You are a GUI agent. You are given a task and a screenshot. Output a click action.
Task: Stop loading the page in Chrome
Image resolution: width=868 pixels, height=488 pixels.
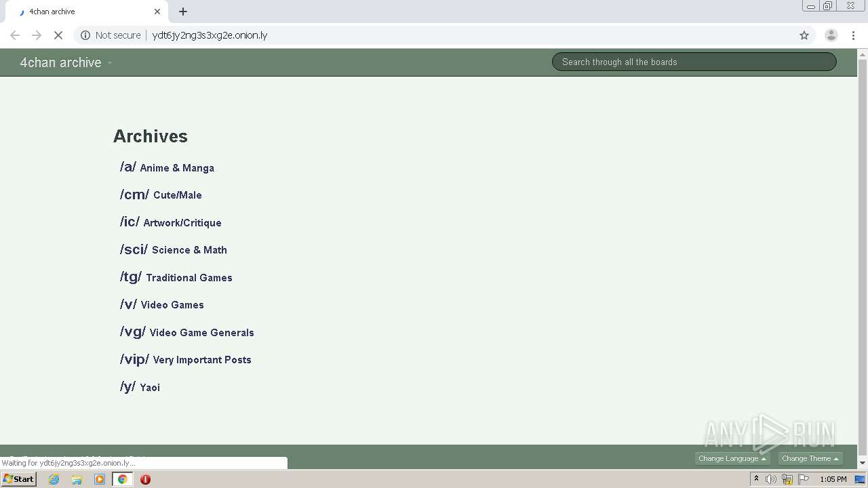[x=58, y=35]
